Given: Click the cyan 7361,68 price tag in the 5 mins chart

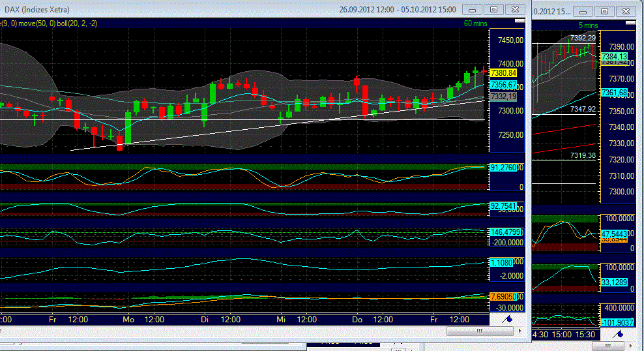Looking at the screenshot, I should [x=614, y=93].
